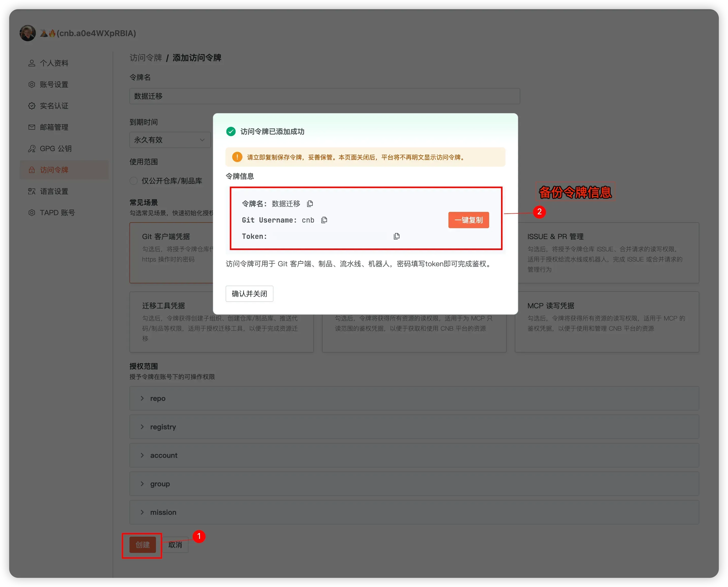Copy the Token value
Image resolution: width=728 pixels, height=587 pixels.
point(397,236)
